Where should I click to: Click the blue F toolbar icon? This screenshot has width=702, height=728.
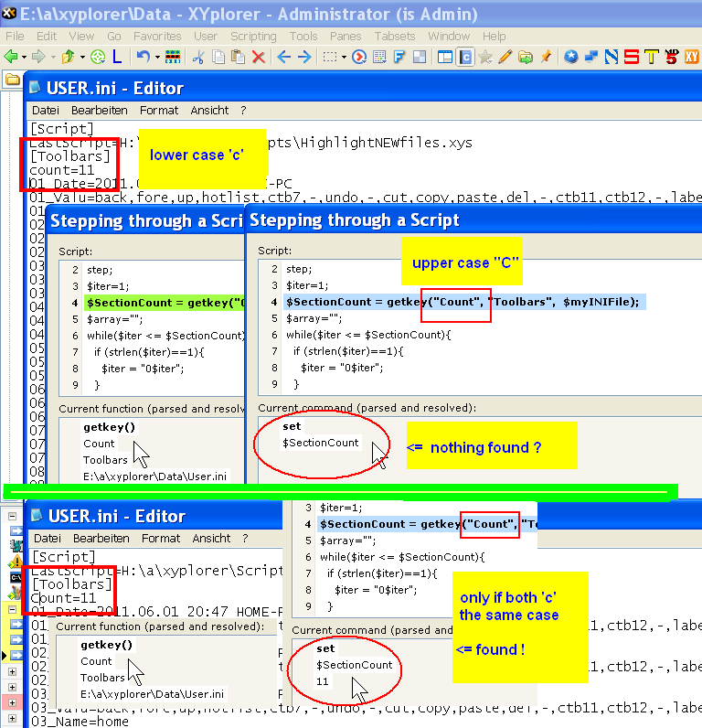399,57
